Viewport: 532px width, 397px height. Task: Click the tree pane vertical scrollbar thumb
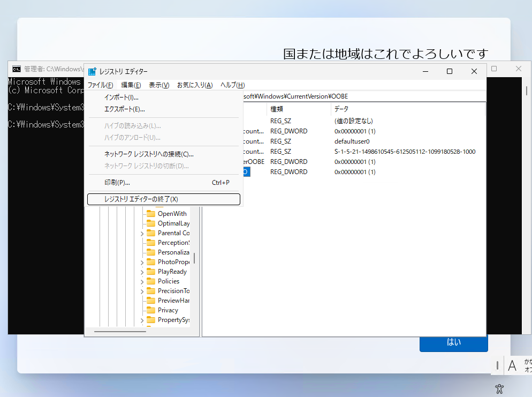tap(194, 258)
